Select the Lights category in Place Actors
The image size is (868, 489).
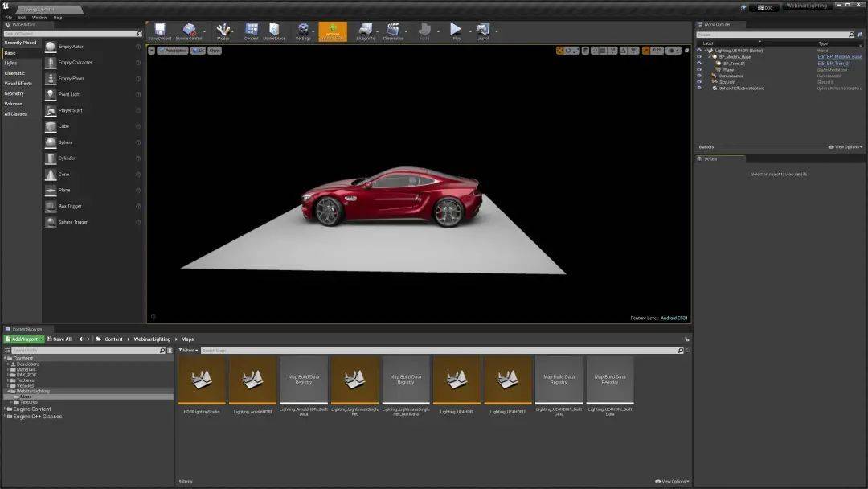click(x=10, y=63)
